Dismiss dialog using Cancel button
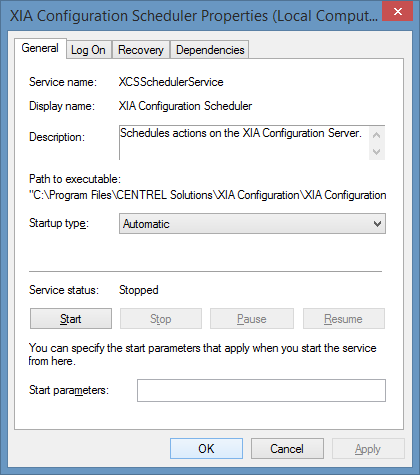This screenshot has width=420, height=475. (x=287, y=449)
